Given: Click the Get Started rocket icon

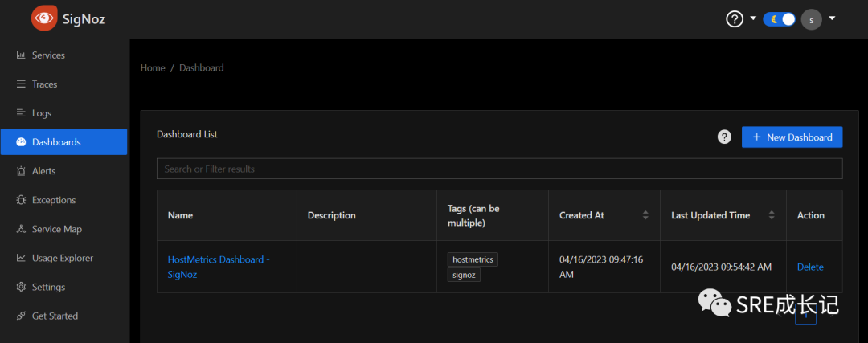Looking at the screenshot, I should click(x=21, y=316).
